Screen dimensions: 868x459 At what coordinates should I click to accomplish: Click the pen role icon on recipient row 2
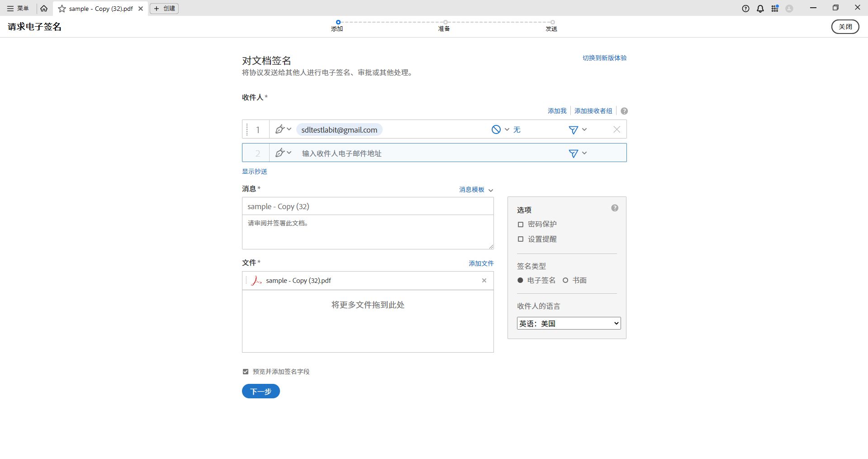point(280,153)
